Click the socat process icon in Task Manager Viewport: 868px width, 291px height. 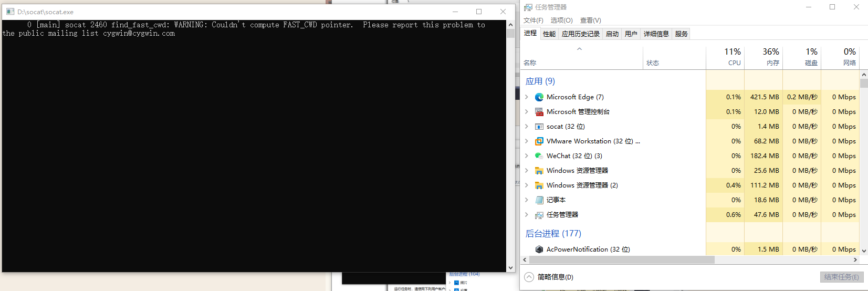(539, 127)
